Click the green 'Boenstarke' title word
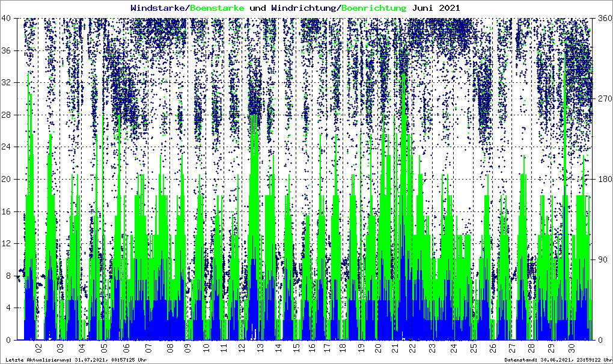Viewport: 613px width, 364px height. coord(217,8)
